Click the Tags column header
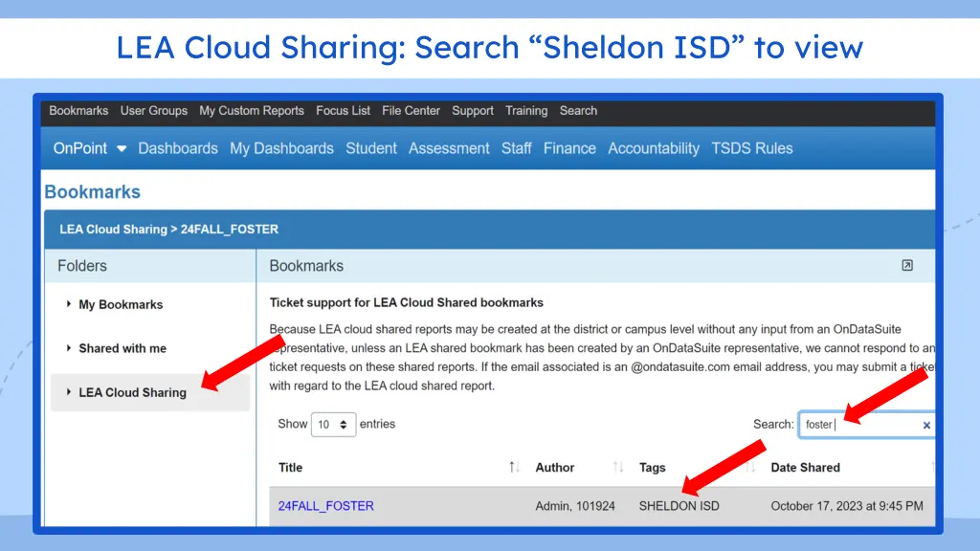This screenshot has height=551, width=980. coord(652,468)
